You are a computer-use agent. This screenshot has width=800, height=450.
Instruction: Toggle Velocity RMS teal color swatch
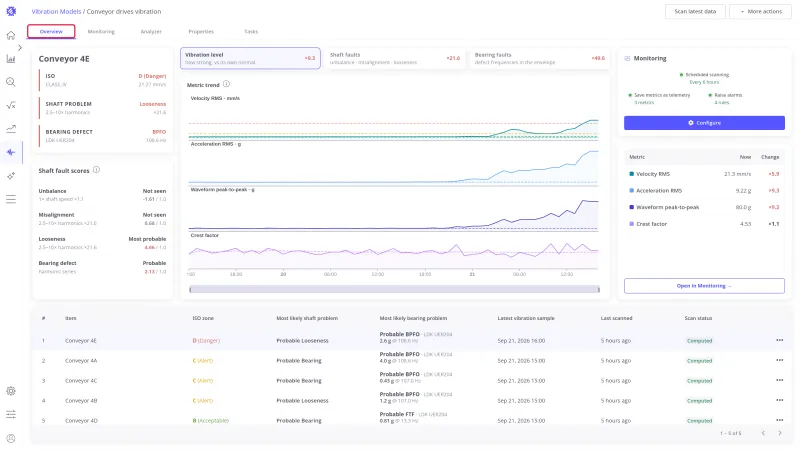click(632, 174)
